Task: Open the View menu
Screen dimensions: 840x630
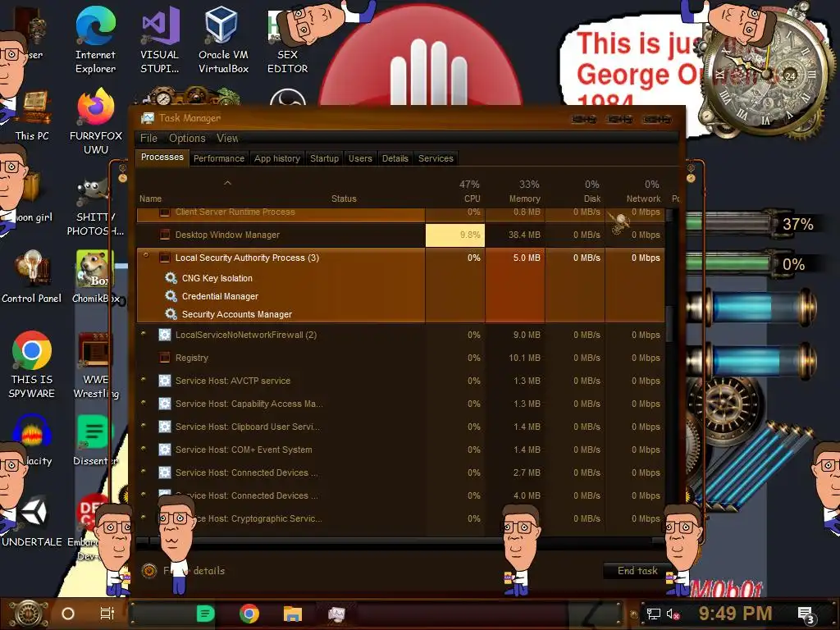Action: coord(227,138)
